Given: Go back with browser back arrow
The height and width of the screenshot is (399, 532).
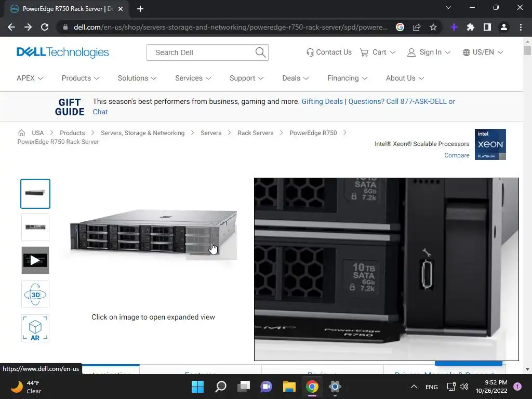Looking at the screenshot, I should click(11, 27).
